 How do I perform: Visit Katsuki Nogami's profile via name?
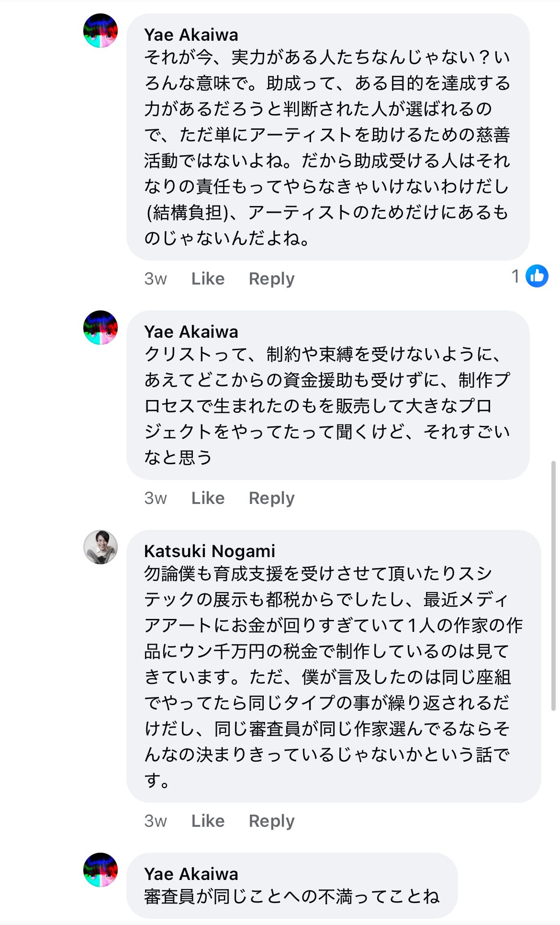(210, 551)
